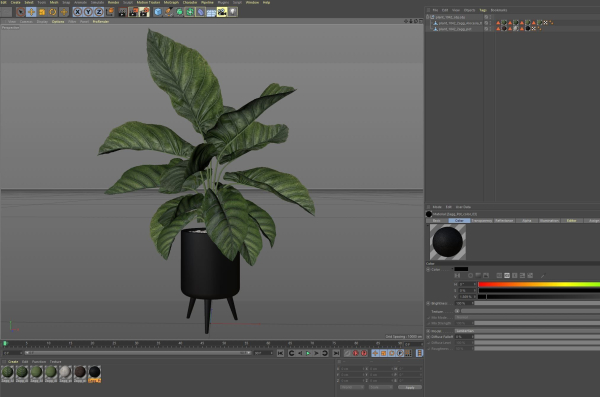This screenshot has height=397, width=600.
Task: Switch to material Illumination tab
Action: pyautogui.click(x=549, y=221)
